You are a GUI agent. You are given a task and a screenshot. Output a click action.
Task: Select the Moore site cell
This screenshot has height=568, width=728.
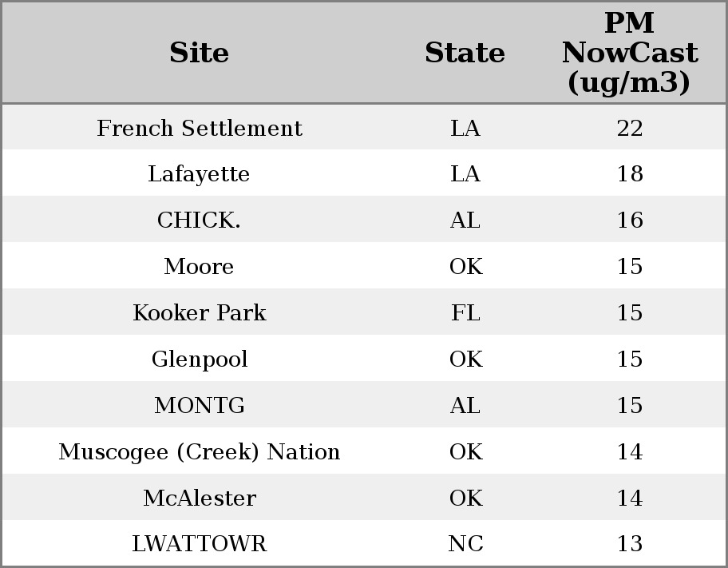pyautogui.click(x=199, y=267)
